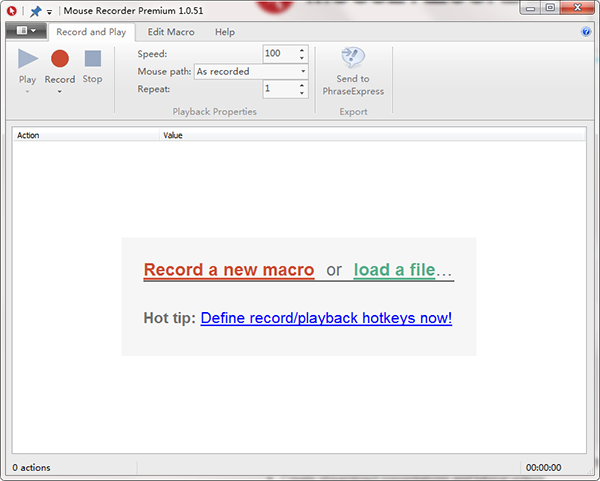
Task: Select the Record and Play tab
Action: pyautogui.click(x=91, y=32)
